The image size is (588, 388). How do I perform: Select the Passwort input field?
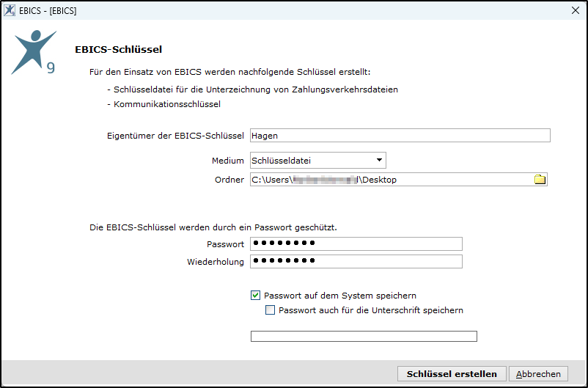(x=356, y=244)
